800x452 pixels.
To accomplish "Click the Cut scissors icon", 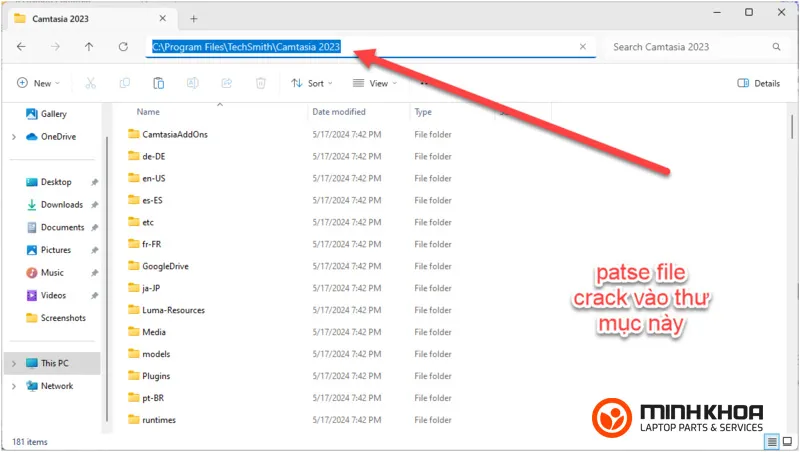I will (91, 84).
